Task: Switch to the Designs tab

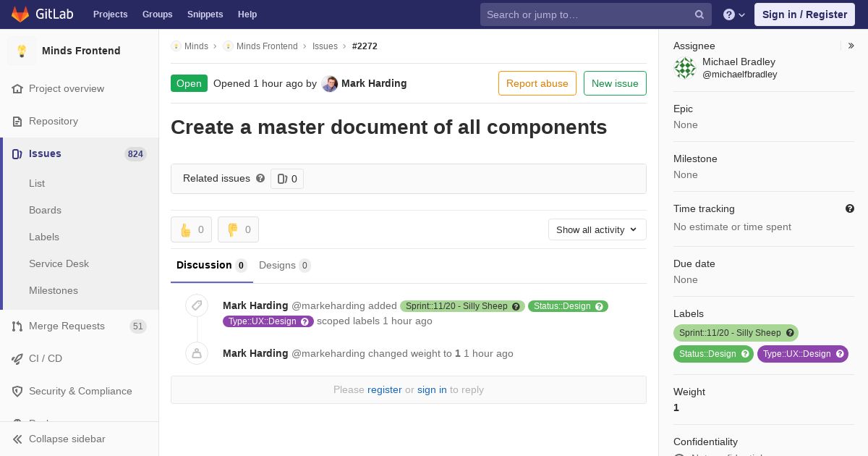Action: pyautogui.click(x=285, y=265)
